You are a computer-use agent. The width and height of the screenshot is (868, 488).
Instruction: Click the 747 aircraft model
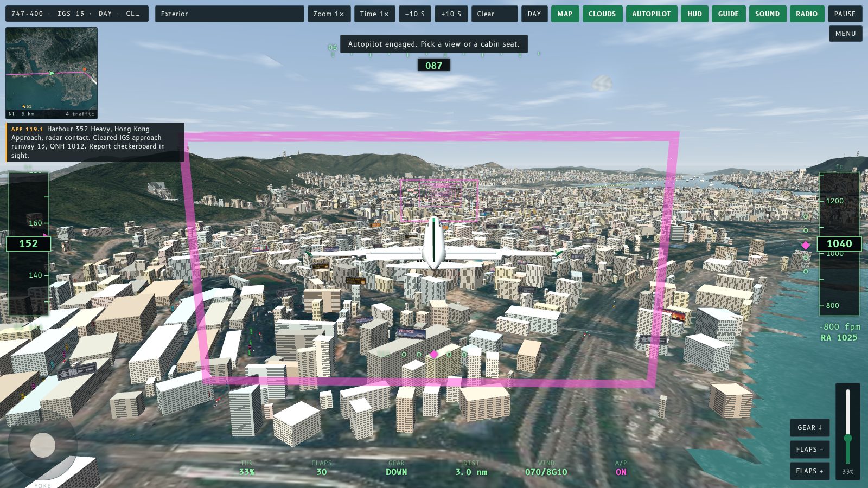433,245
